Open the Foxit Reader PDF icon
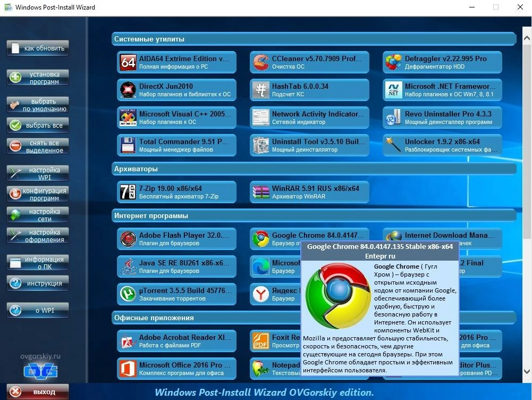The image size is (532, 400). pyautogui.click(x=260, y=340)
